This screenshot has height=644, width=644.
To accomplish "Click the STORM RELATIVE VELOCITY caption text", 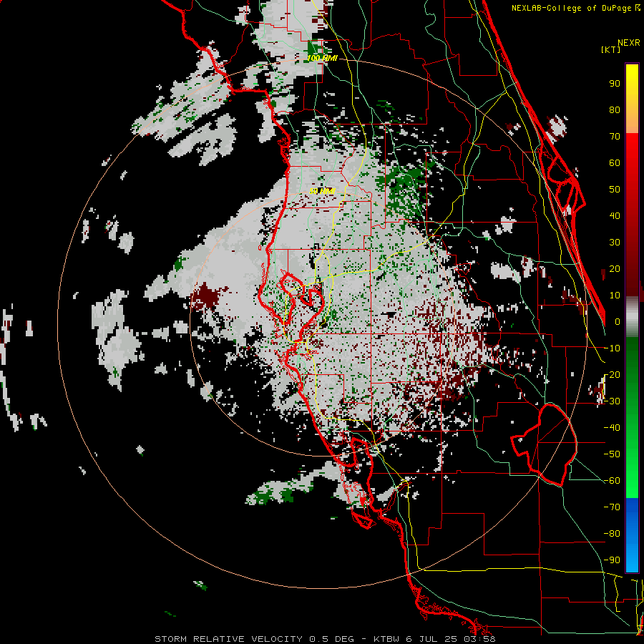I will pos(230,639).
